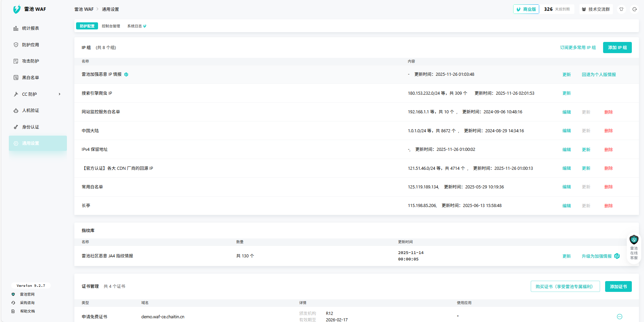Viewport: 644px width, 322px height.
Task: Click the 统计报表 bar chart icon
Action: click(16, 28)
